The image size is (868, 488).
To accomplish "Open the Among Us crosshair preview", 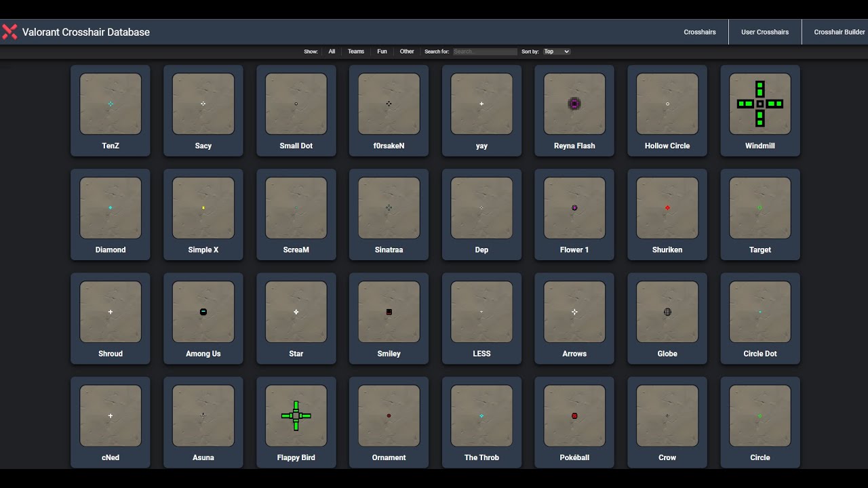I will point(203,312).
